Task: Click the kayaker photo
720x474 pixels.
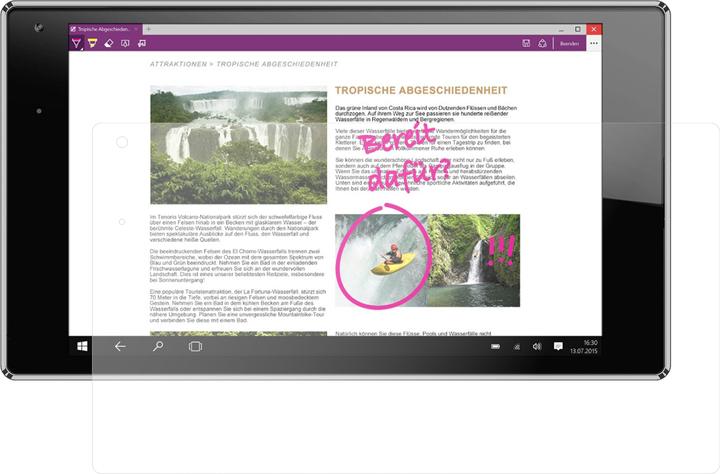Action: (x=381, y=260)
